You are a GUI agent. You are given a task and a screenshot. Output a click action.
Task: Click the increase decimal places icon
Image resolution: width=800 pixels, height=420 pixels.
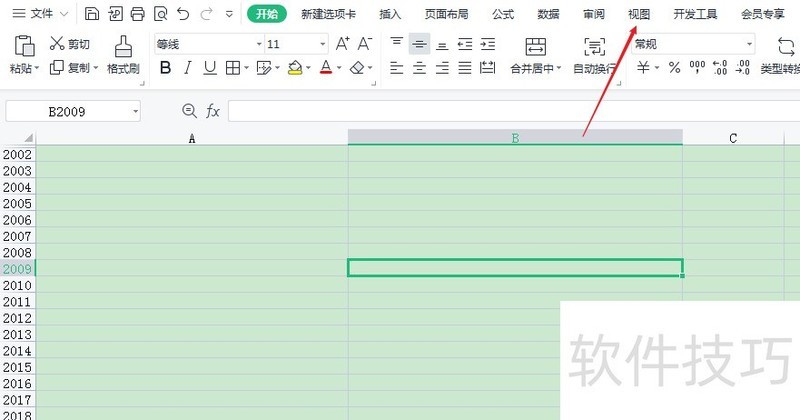(x=720, y=67)
